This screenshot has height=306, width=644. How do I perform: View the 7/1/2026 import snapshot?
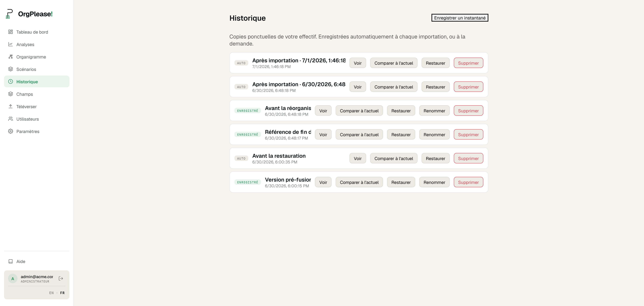coord(358,63)
